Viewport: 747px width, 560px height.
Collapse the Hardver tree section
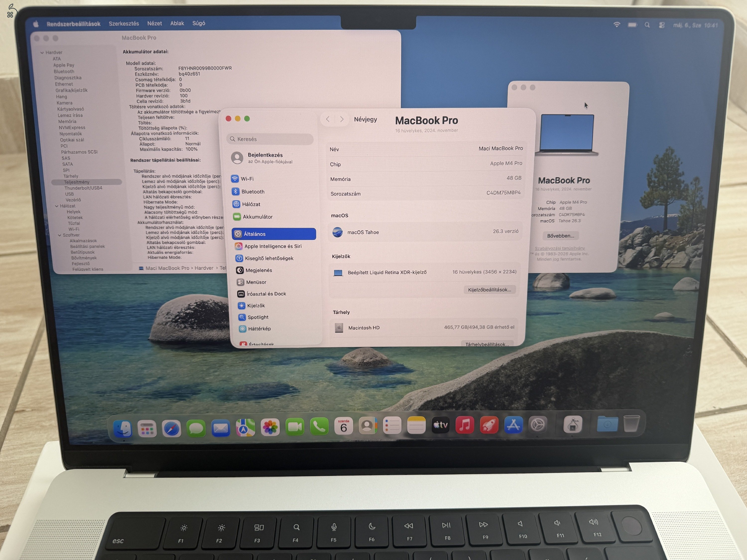(x=42, y=53)
